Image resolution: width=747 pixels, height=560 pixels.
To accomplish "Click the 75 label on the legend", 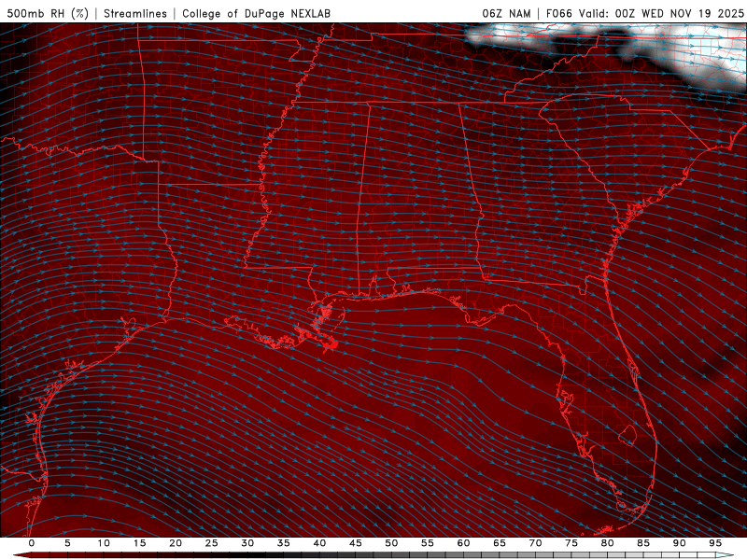I will coord(571,543).
